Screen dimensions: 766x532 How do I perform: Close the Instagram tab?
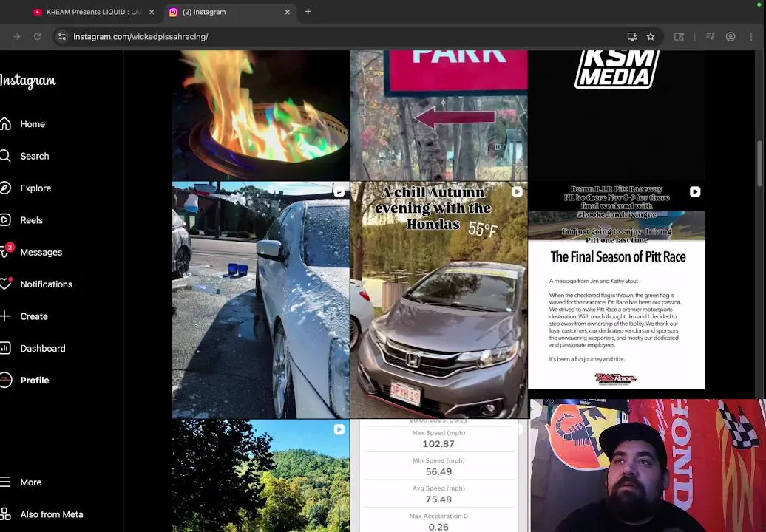(x=287, y=13)
